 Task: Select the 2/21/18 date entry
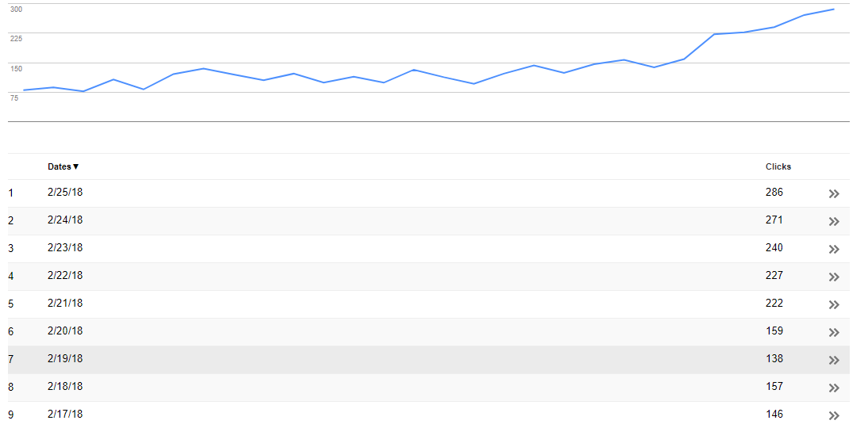pyautogui.click(x=65, y=304)
